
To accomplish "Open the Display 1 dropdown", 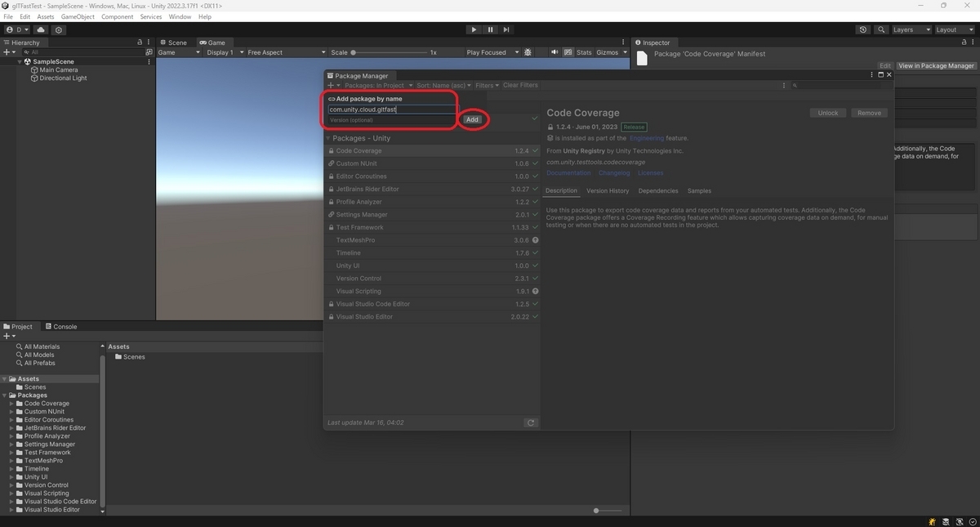I will tap(223, 52).
